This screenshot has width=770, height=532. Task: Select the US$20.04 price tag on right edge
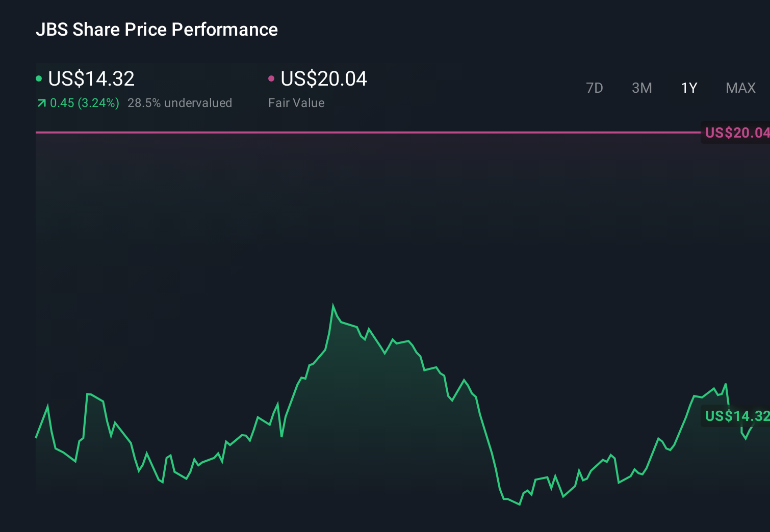[x=737, y=132]
